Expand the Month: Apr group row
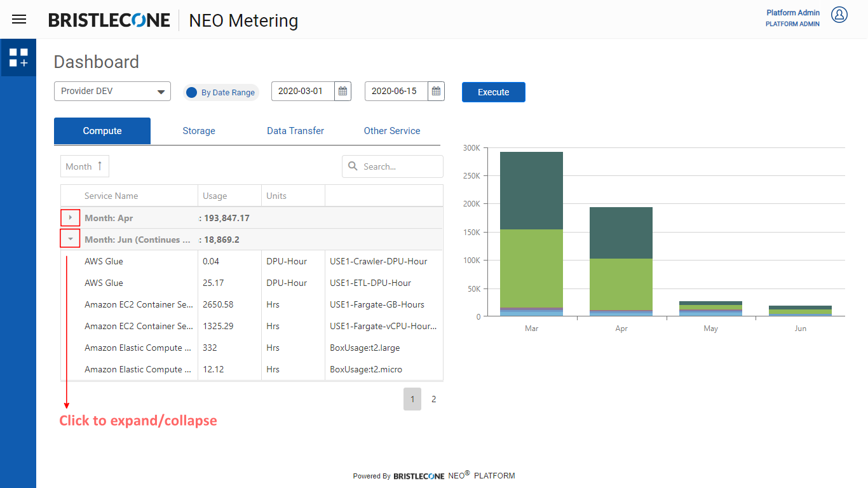 (x=70, y=218)
